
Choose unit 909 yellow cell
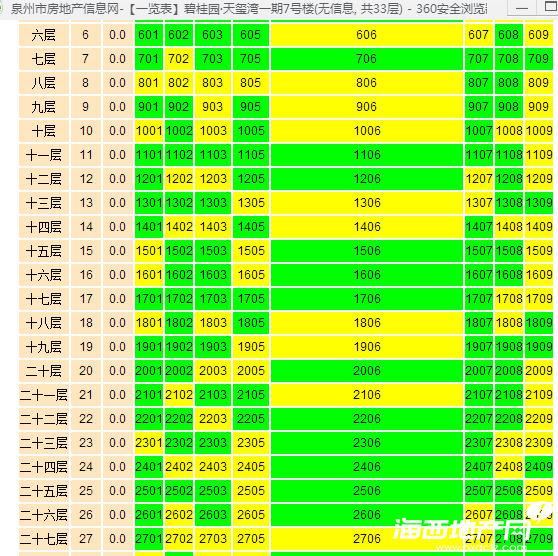[x=538, y=107]
